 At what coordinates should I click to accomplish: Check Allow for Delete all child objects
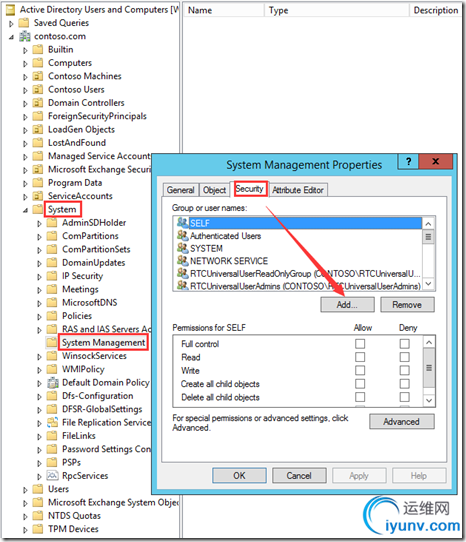tap(360, 397)
